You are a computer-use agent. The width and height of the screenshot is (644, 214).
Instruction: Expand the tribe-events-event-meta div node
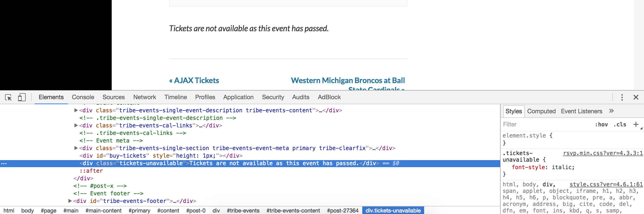pos(76,148)
